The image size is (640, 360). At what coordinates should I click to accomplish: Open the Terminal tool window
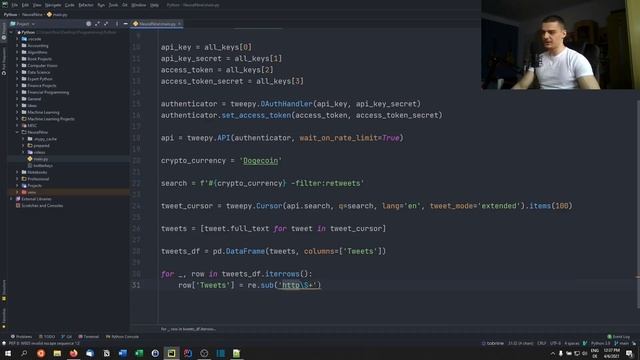pyautogui.click(x=89, y=337)
